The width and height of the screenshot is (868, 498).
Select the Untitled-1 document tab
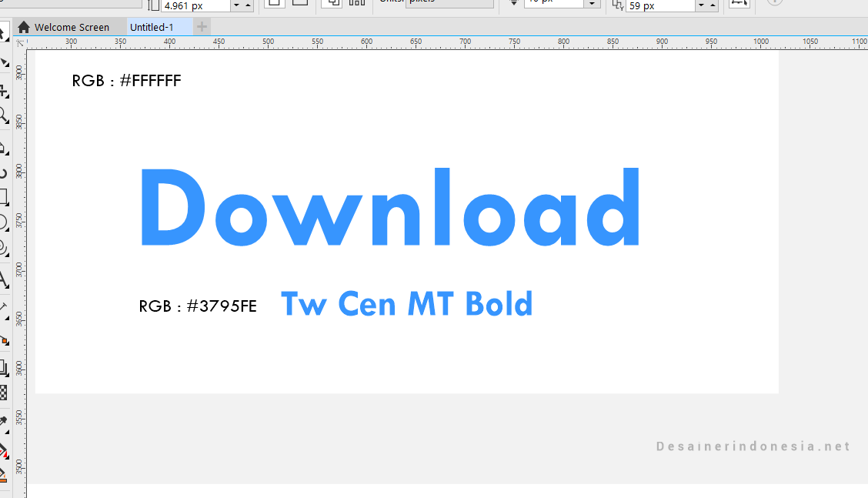click(152, 27)
